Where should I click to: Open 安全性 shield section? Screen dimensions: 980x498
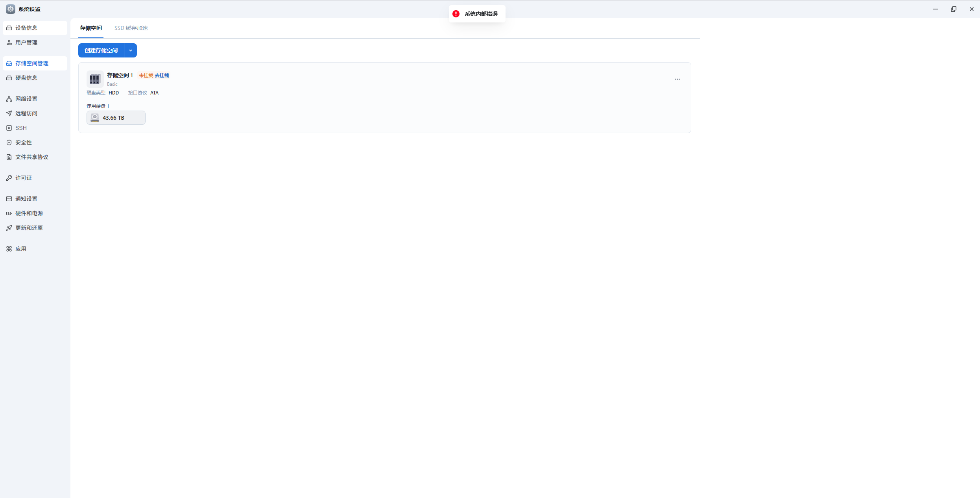coord(23,143)
